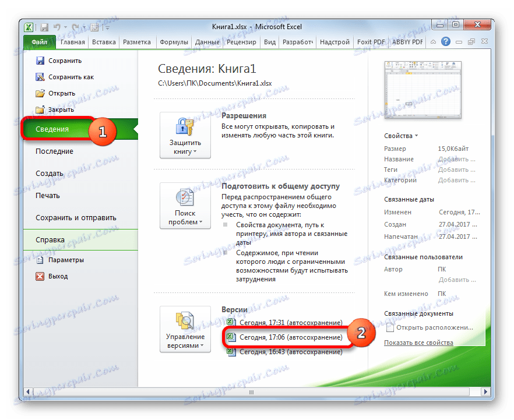Viewport: 514px width, 420px height.
Task: Switch to the Разработчик ribbon tab
Action: (298, 42)
